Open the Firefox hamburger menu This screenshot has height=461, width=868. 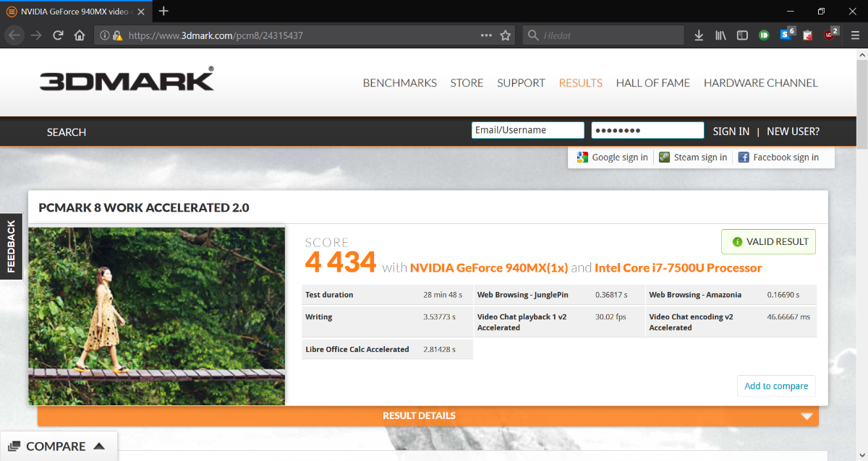tap(855, 35)
